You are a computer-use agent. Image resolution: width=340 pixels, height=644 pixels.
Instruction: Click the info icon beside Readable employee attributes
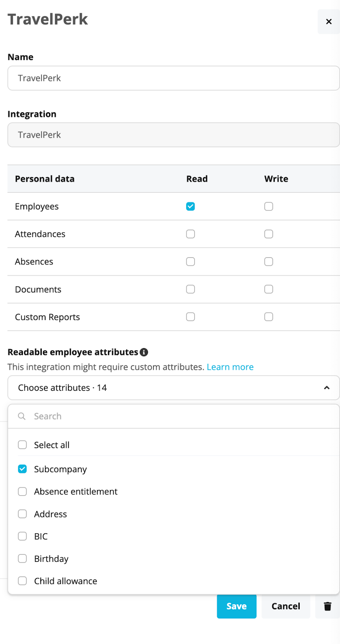point(144,352)
